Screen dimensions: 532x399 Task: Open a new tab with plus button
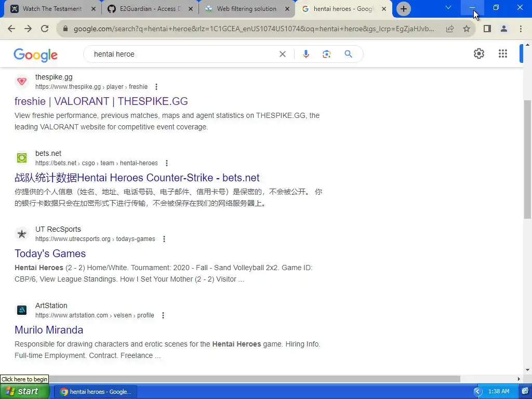[x=403, y=9]
